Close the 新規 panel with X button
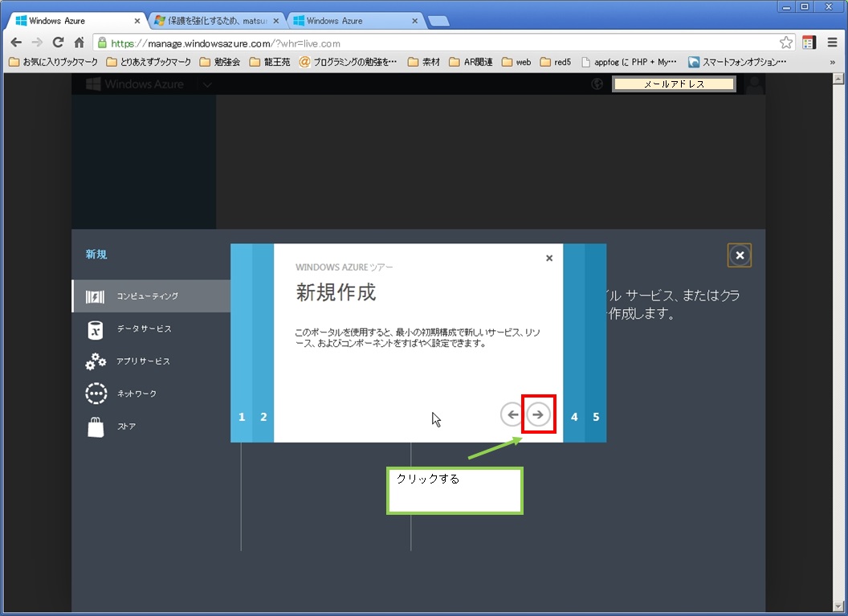 pos(740,255)
